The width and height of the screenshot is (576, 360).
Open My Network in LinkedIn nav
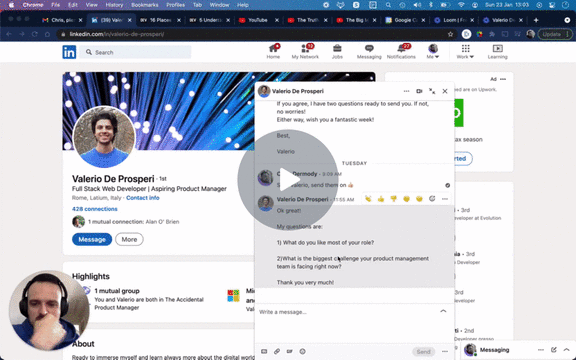click(305, 52)
